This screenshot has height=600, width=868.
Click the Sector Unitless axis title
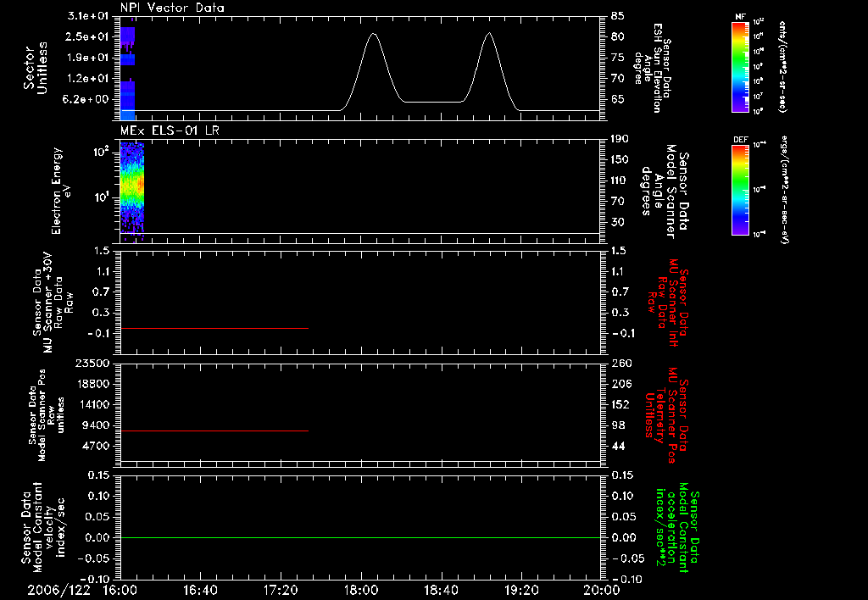(35, 68)
